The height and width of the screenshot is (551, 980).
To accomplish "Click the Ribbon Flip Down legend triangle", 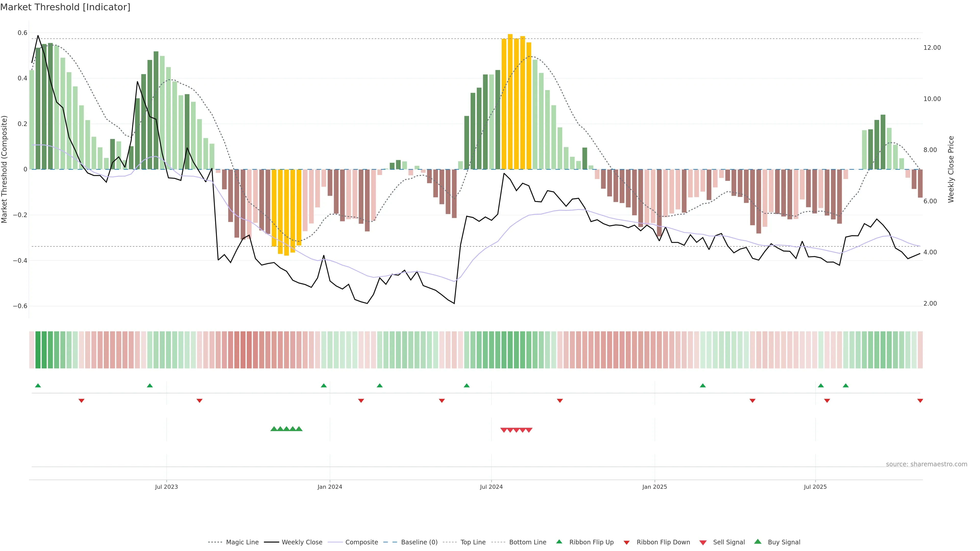I will 627,543.
